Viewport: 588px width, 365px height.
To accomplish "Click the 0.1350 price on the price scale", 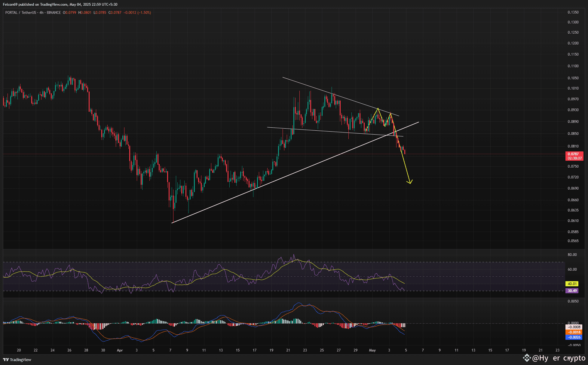I will tap(573, 12).
